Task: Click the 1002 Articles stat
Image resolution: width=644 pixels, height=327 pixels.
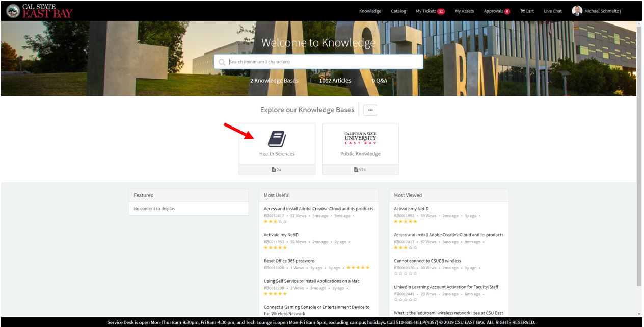Action: coord(335,81)
